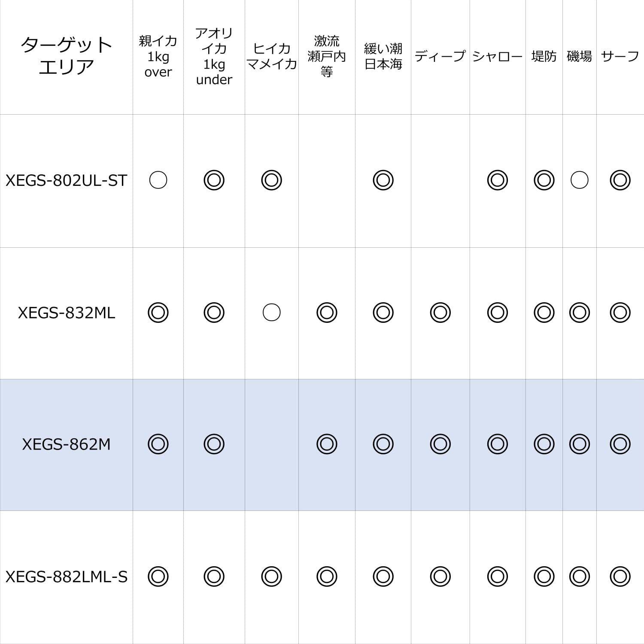This screenshot has width=644, height=644.
Task: Click single circle for XEGS-832ML ヒイカ マメイカ
Action: pos(271,313)
